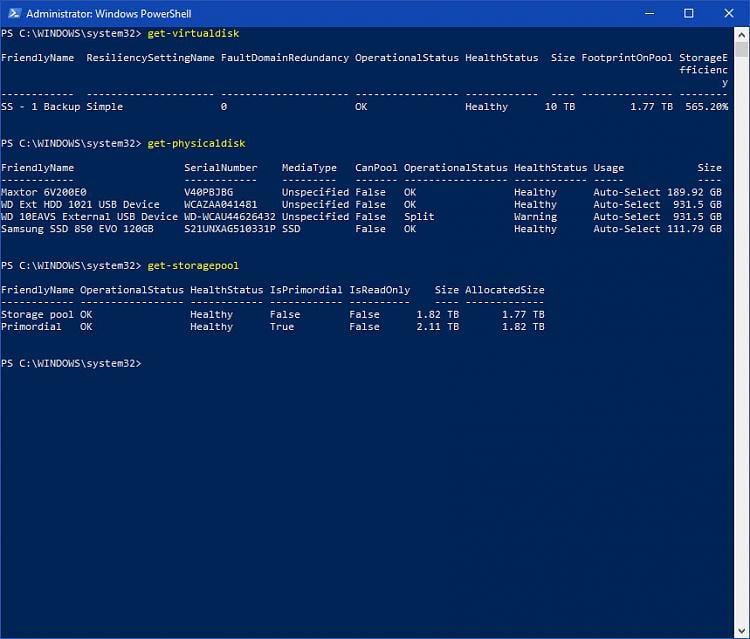Click the 'Warning' health status value
This screenshot has width=750, height=639.
[535, 217]
